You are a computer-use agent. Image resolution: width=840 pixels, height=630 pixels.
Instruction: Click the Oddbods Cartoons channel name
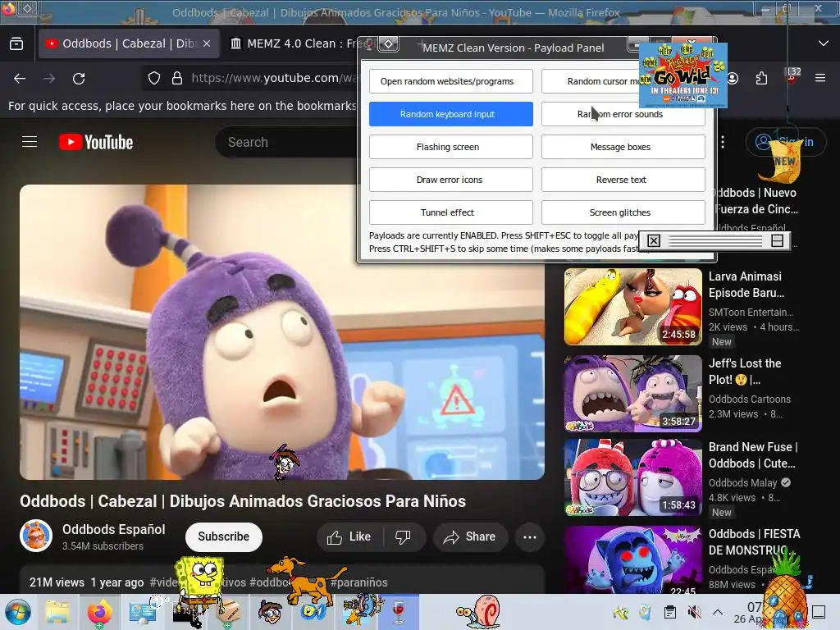pyautogui.click(x=750, y=399)
